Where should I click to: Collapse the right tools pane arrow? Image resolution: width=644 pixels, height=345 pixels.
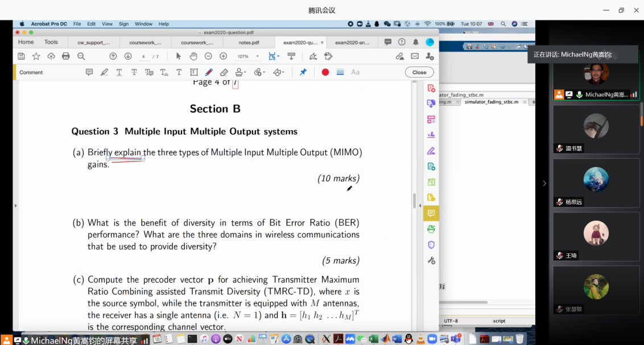click(420, 206)
